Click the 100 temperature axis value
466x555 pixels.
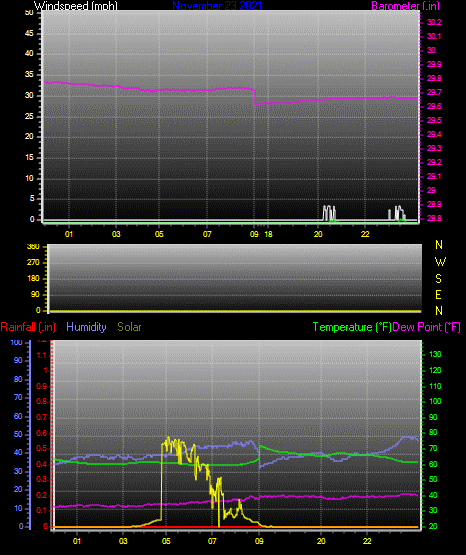(435, 401)
